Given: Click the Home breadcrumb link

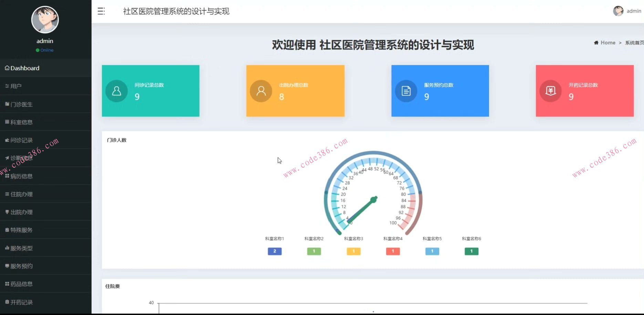Looking at the screenshot, I should click(607, 43).
